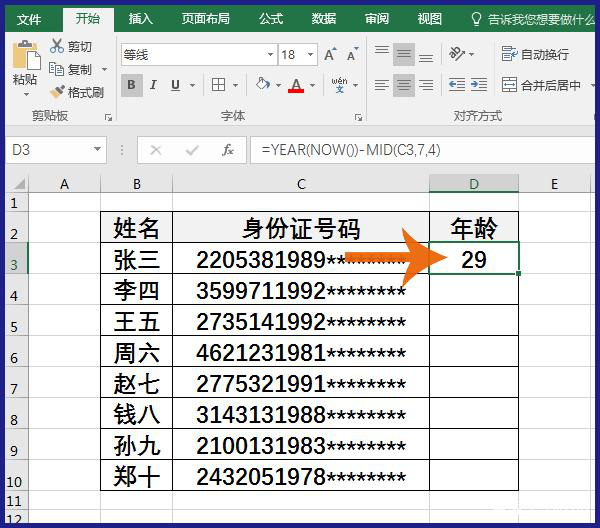Click the text orientation icon

pyautogui.click(x=457, y=54)
